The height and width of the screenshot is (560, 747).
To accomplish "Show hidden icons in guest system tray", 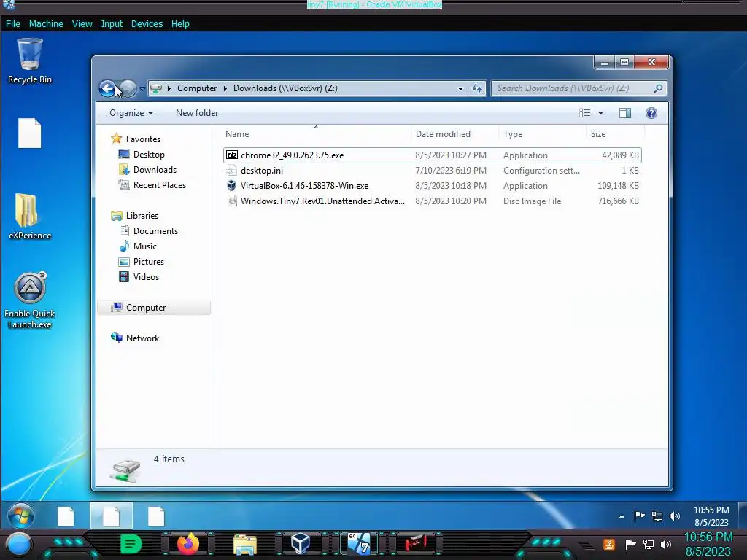I will pos(622,516).
